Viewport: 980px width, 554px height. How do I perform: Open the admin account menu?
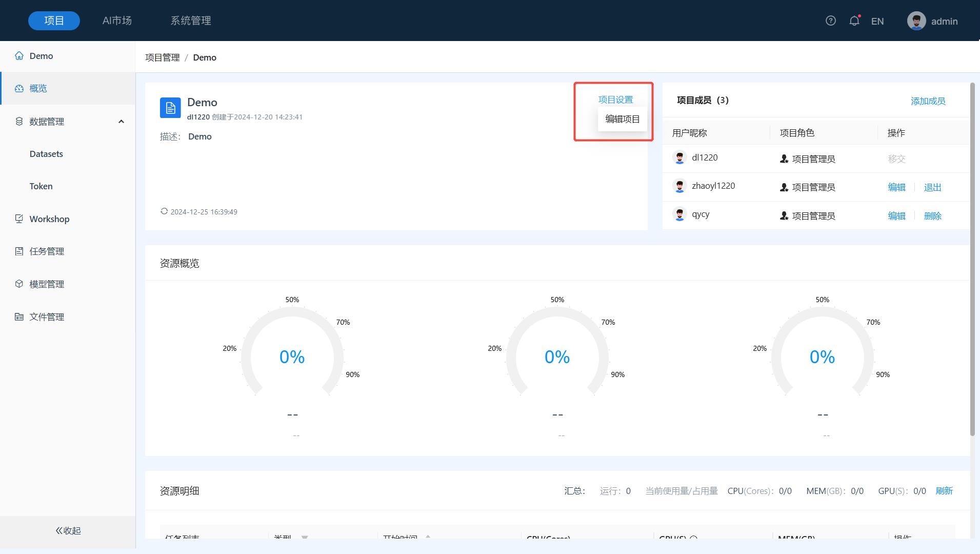point(944,21)
